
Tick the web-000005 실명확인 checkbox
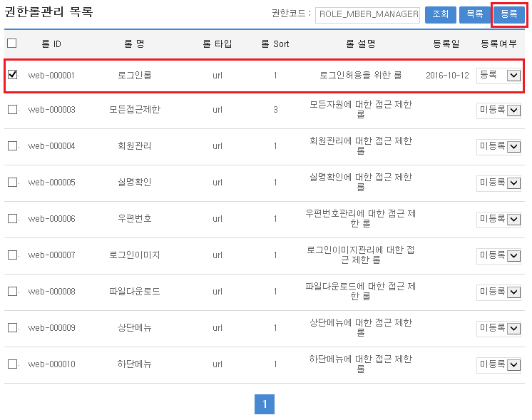pos(12,183)
